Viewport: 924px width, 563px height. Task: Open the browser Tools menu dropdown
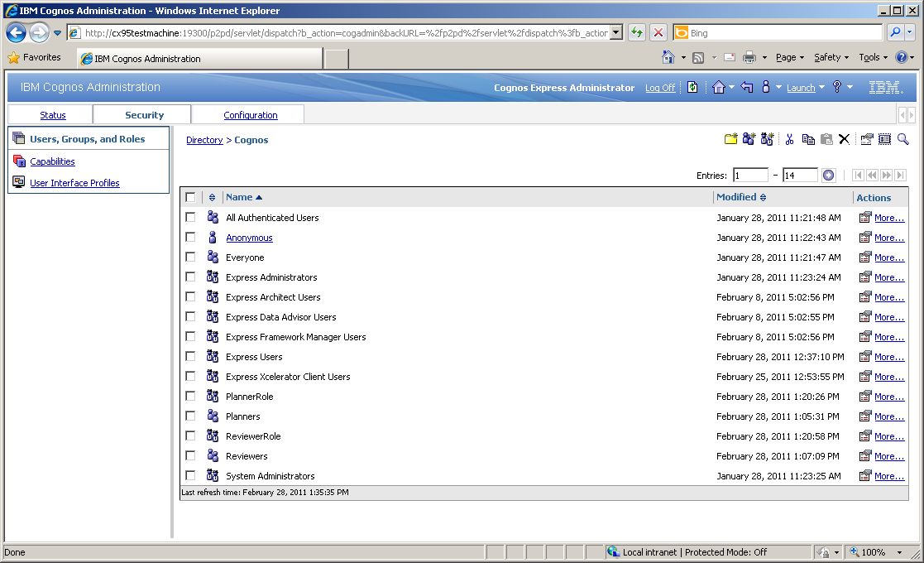[873, 57]
